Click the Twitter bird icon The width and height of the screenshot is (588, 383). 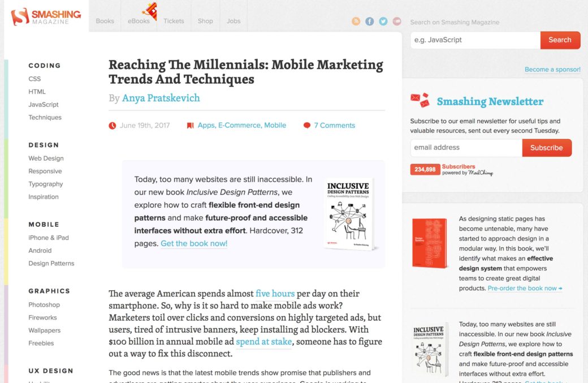(383, 21)
